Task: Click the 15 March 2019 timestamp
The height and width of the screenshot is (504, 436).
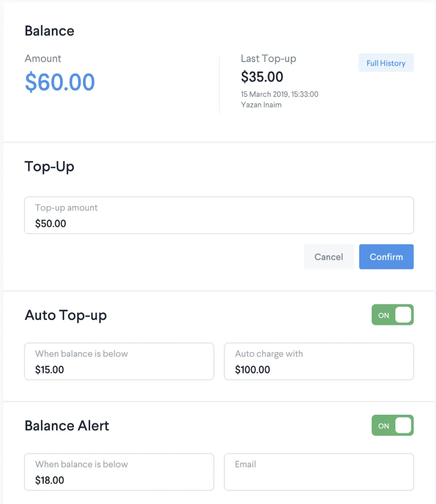Action: click(280, 94)
